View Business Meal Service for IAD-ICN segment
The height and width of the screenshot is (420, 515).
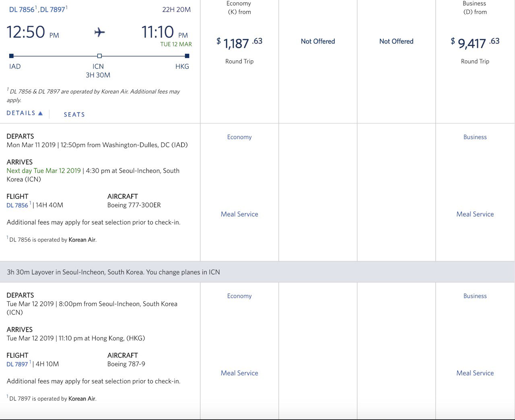[475, 214]
